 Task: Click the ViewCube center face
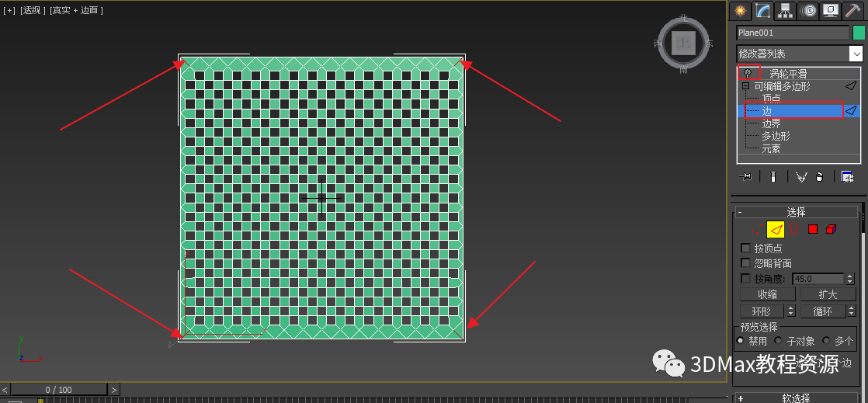pos(684,42)
